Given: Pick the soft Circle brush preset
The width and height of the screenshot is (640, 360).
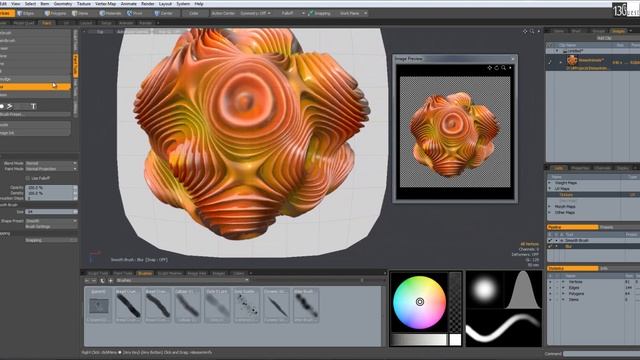Looking at the screenshot, I should [217, 305].
